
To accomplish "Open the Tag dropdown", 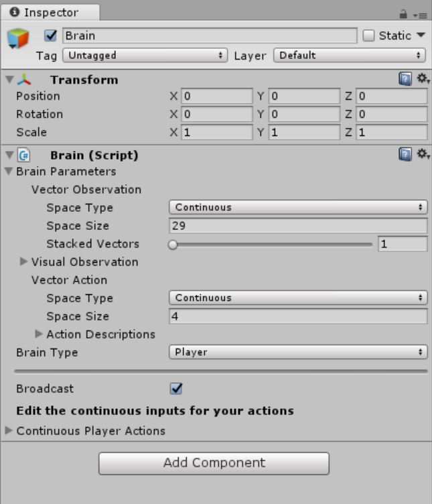I will (x=145, y=55).
